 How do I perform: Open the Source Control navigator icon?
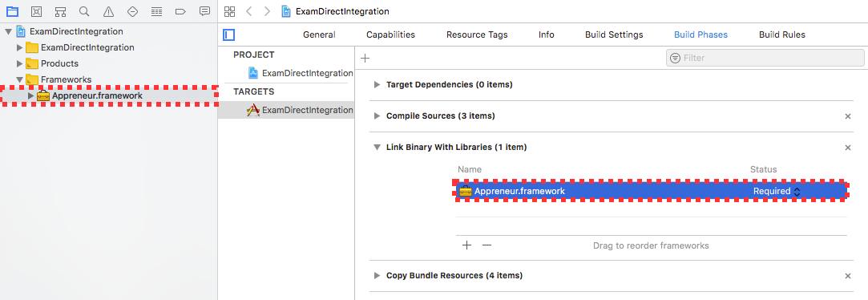coord(36,11)
